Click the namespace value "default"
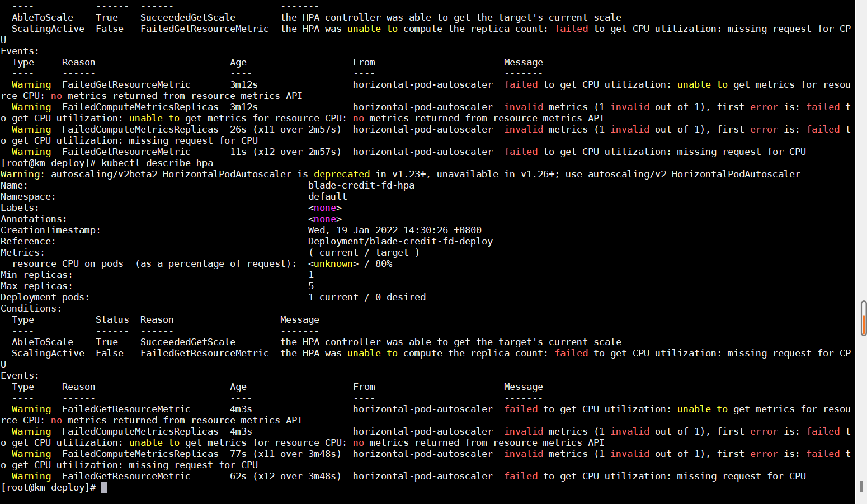 [328, 196]
